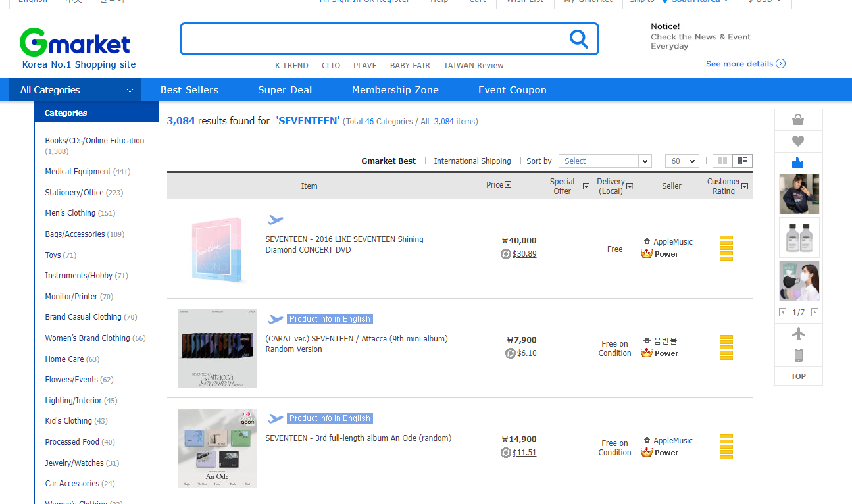Click the Attacca album thumbnail

[217, 349]
